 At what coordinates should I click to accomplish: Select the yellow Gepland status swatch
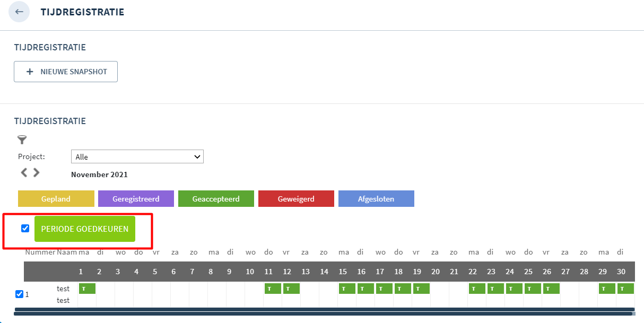click(56, 199)
